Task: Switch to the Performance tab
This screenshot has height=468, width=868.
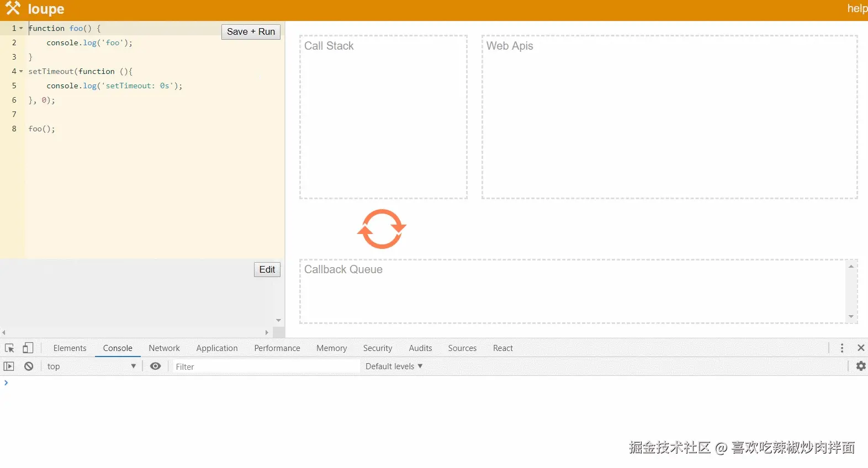Action: tap(277, 348)
